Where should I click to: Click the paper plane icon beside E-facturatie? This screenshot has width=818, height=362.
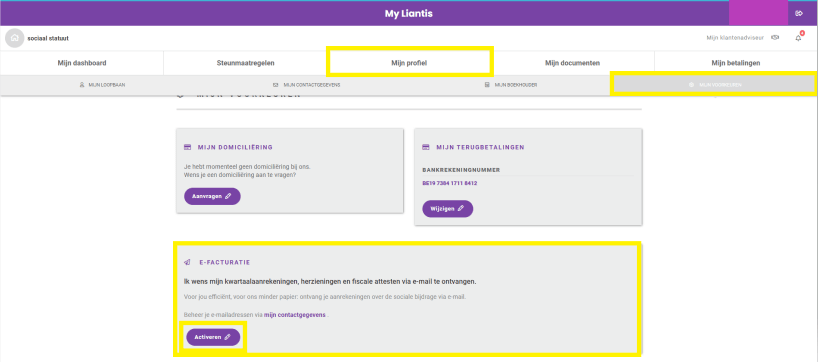pos(188,262)
